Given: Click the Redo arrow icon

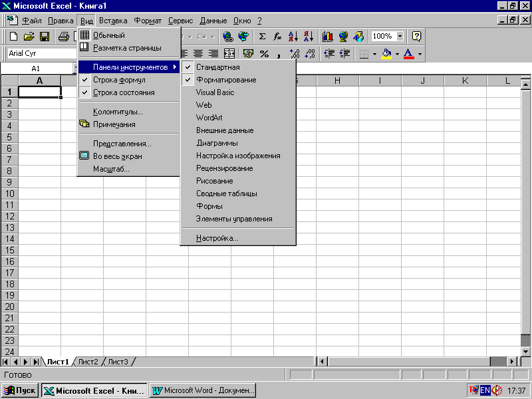Looking at the screenshot, I should [x=201, y=37].
